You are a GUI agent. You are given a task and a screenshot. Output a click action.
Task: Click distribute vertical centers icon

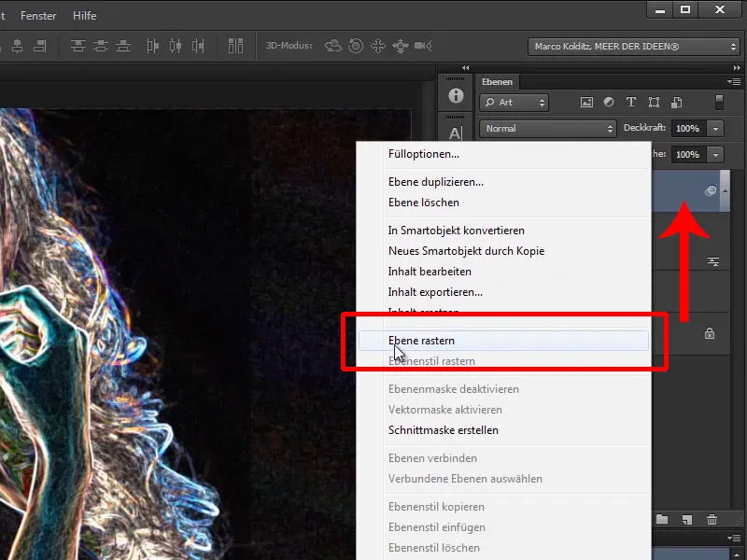[x=101, y=46]
